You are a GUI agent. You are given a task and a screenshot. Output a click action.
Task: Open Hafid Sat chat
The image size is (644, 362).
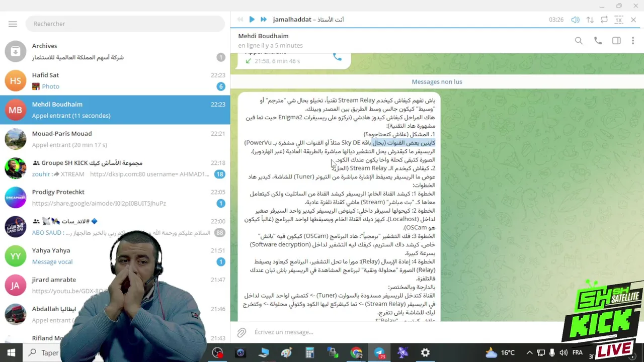point(115,80)
